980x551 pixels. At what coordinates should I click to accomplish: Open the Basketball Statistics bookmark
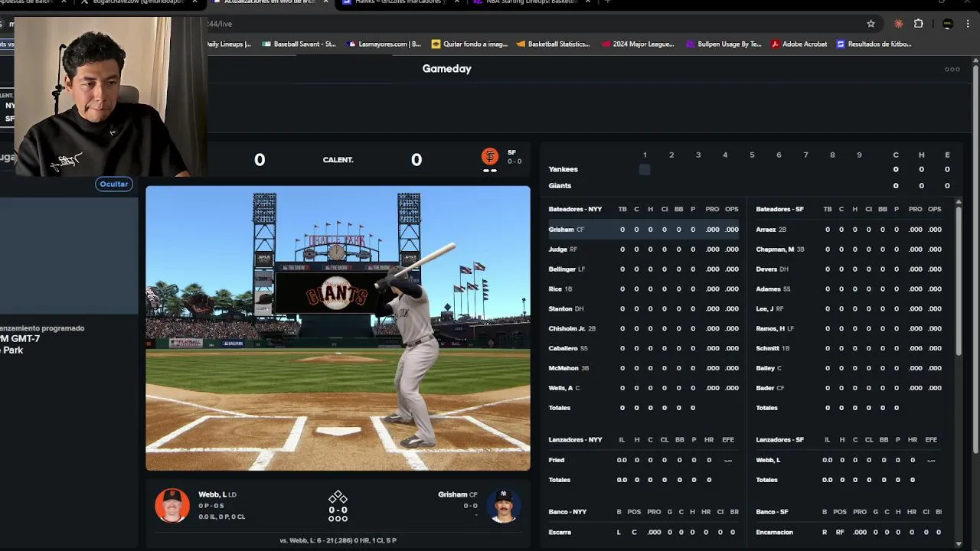tap(553, 44)
